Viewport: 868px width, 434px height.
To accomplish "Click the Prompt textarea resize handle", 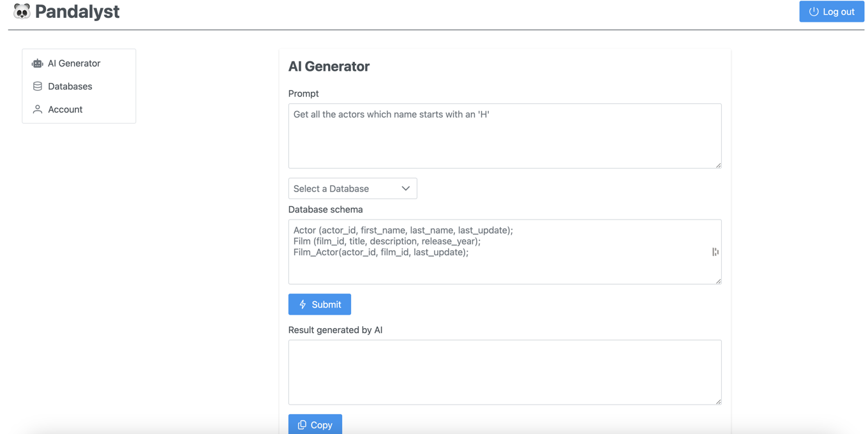I will 718,165.
